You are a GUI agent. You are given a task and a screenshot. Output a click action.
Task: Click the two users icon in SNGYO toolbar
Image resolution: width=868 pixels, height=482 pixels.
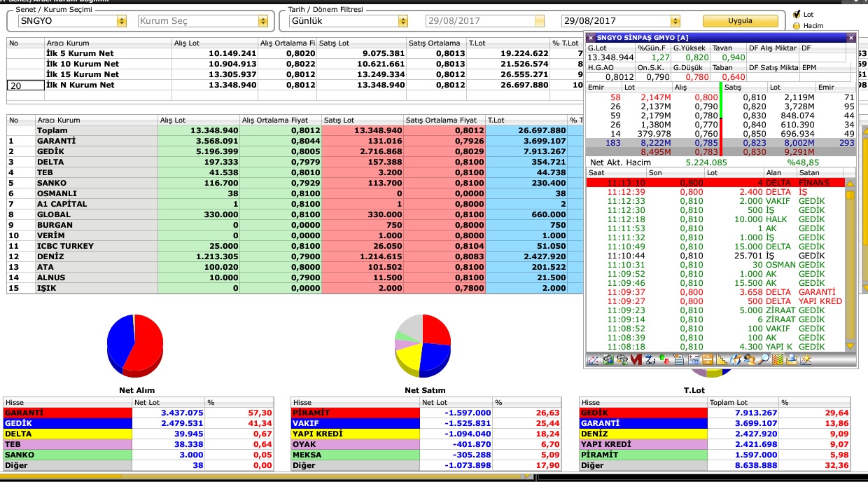[x=750, y=360]
